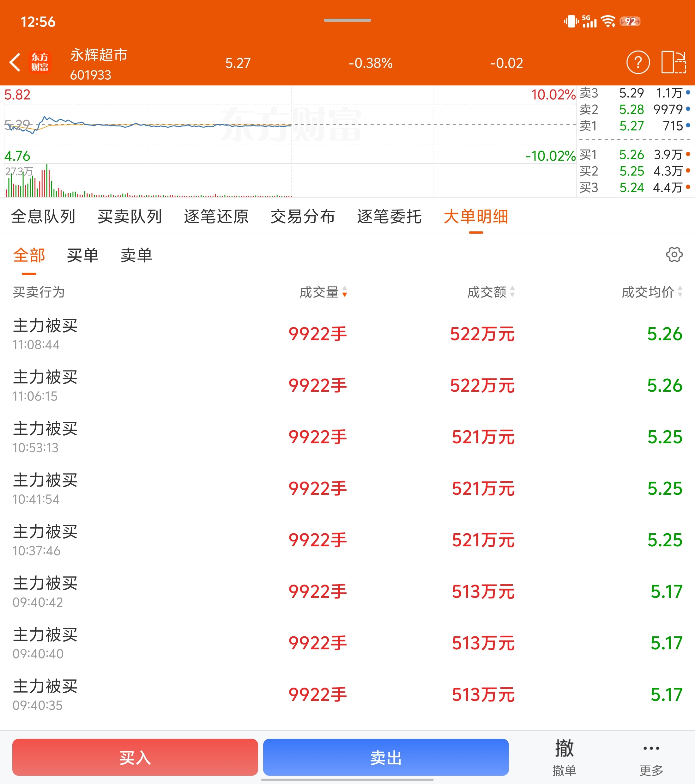Sort by 成交量 column arrows
Image resolution: width=695 pixels, height=784 pixels.
pyautogui.click(x=345, y=292)
